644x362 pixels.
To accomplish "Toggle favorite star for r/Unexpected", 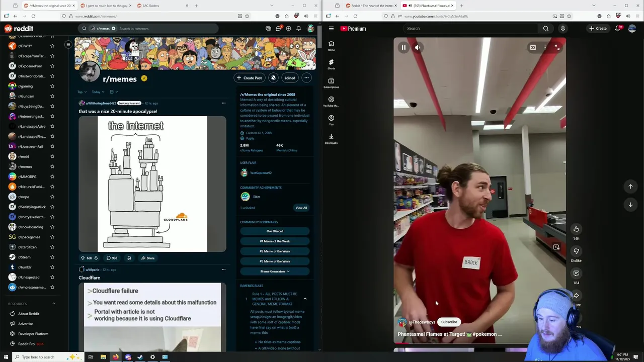I will 52,277.
